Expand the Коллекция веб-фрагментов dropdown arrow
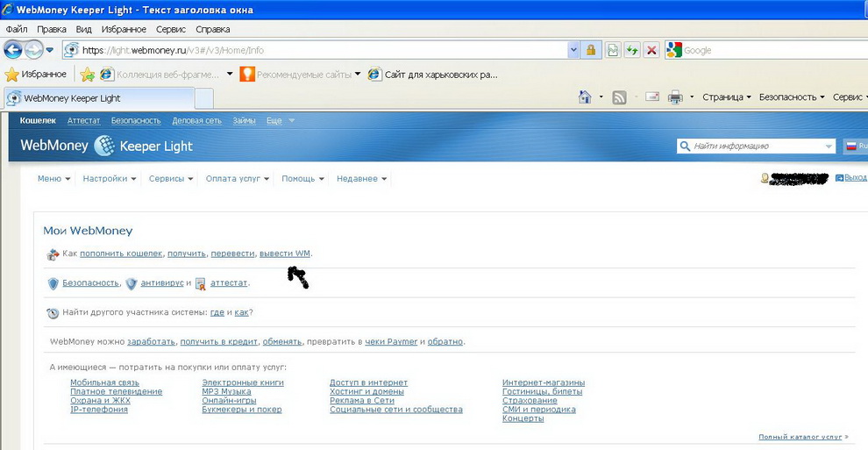 [230, 74]
